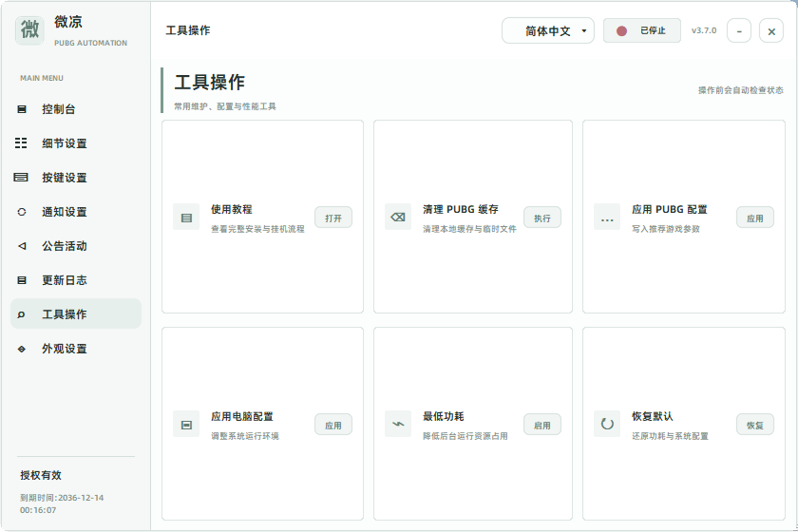
Task: Click the 应用 PUBG 配置 dots icon
Action: [x=607, y=218]
